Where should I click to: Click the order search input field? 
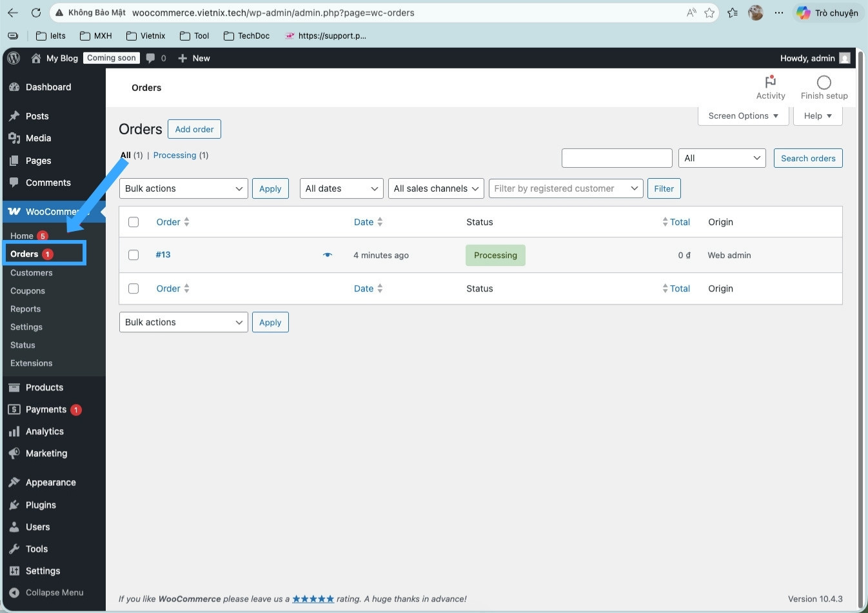point(617,158)
